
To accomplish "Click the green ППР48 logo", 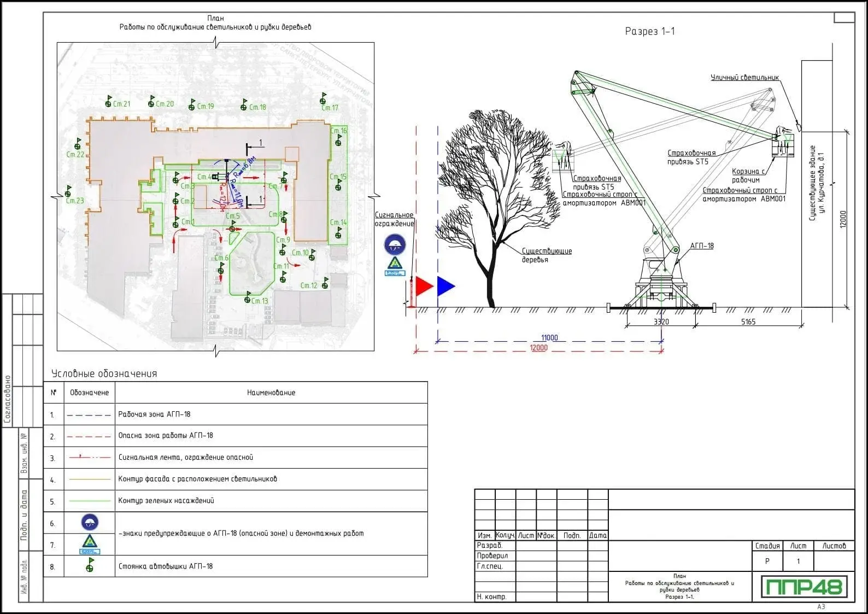I will pos(804,587).
